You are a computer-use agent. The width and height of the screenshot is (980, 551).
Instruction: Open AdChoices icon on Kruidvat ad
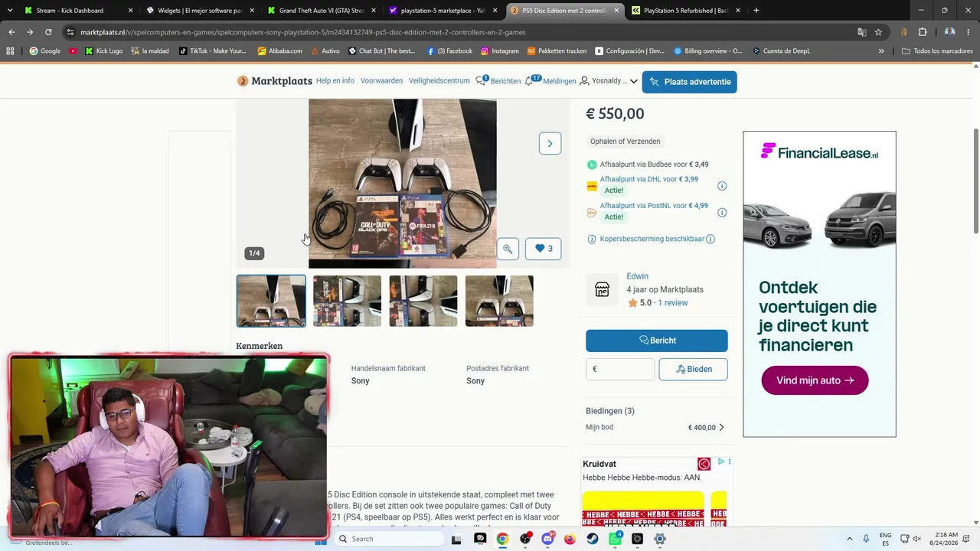(x=720, y=462)
